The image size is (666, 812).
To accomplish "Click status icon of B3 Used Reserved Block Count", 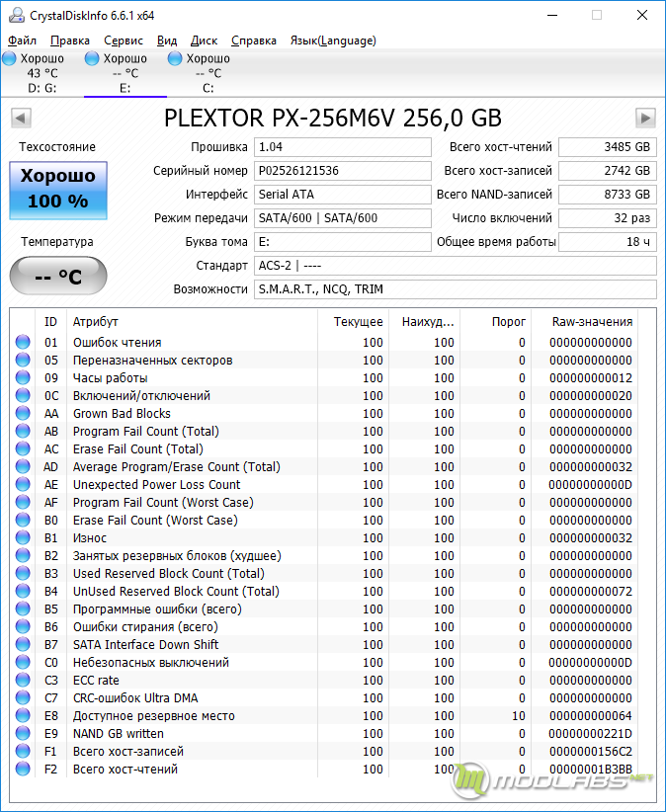I will (23, 573).
